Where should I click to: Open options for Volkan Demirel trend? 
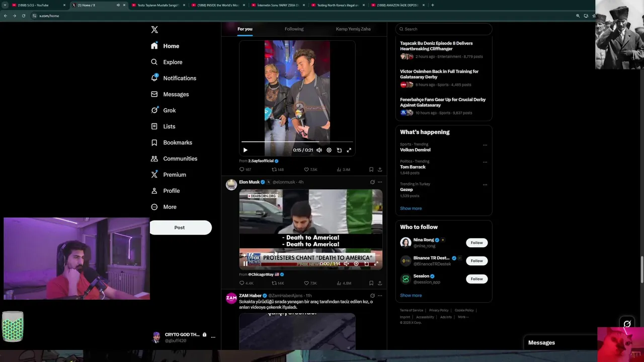point(485,145)
